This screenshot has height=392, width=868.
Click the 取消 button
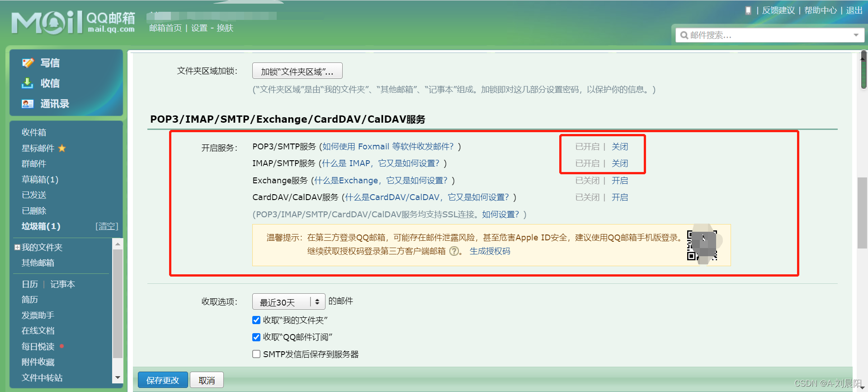coord(207,380)
